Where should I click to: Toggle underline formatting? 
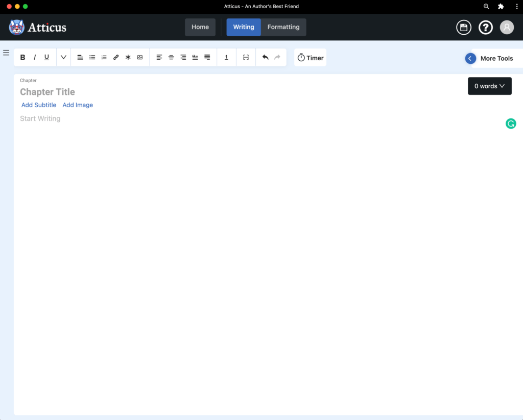(x=46, y=57)
